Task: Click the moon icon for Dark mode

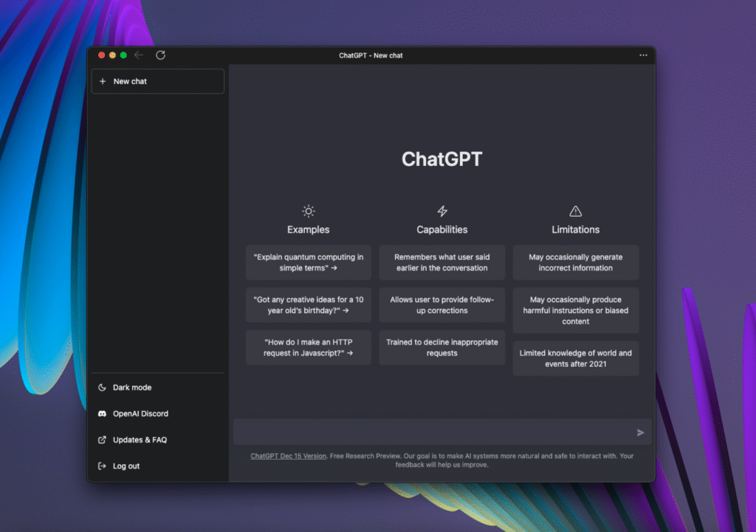Action: [102, 387]
